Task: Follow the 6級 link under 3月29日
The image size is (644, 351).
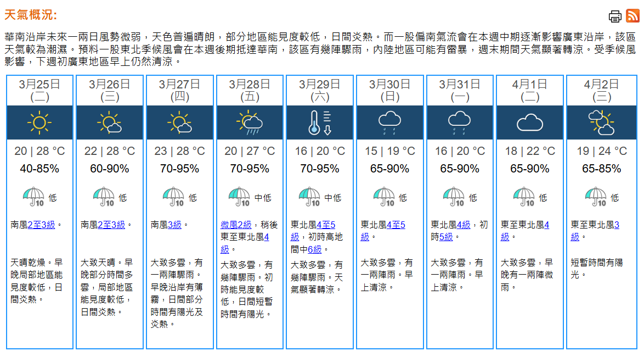Action: 315,249
